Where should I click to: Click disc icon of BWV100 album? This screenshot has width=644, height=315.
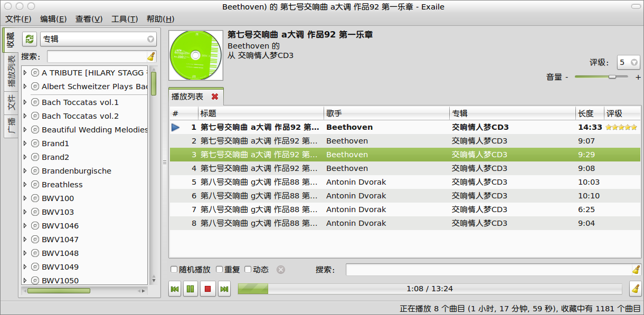[x=35, y=198]
